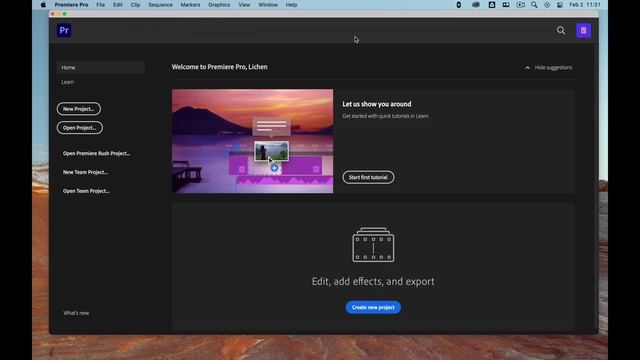The height and width of the screenshot is (360, 640).
Task: Click the green full-screen window button
Action: (x=65, y=14)
